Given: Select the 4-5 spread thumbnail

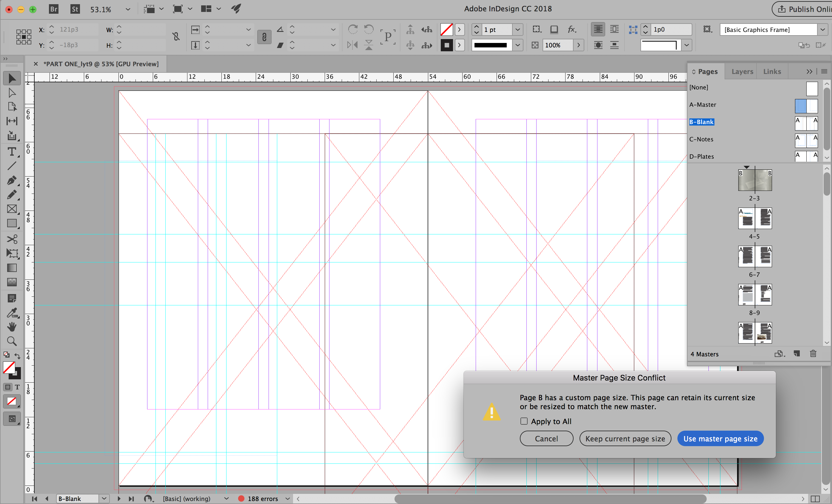Looking at the screenshot, I should click(x=755, y=218).
